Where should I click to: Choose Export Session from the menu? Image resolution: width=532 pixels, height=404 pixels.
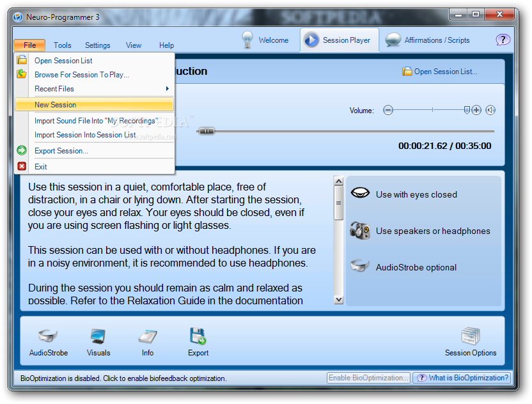point(95,151)
